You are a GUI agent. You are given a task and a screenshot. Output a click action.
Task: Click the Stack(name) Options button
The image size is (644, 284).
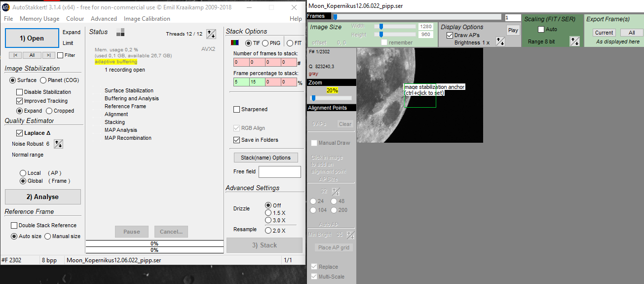point(265,158)
